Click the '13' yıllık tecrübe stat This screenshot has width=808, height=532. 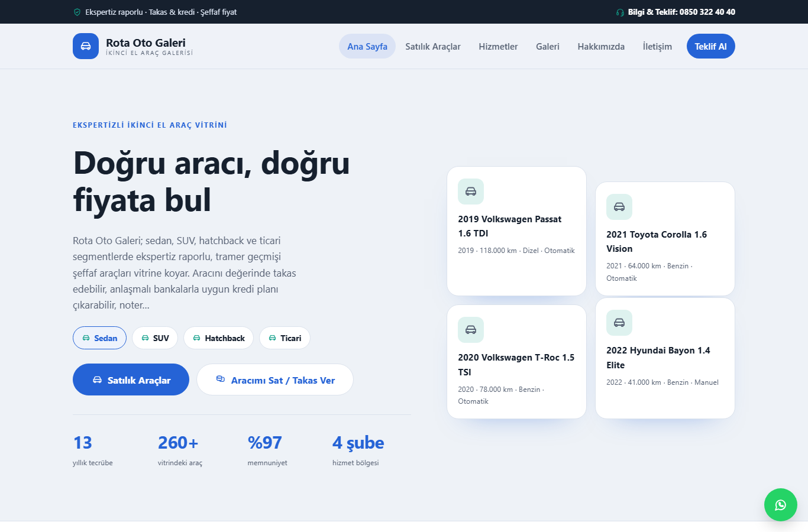click(92, 450)
